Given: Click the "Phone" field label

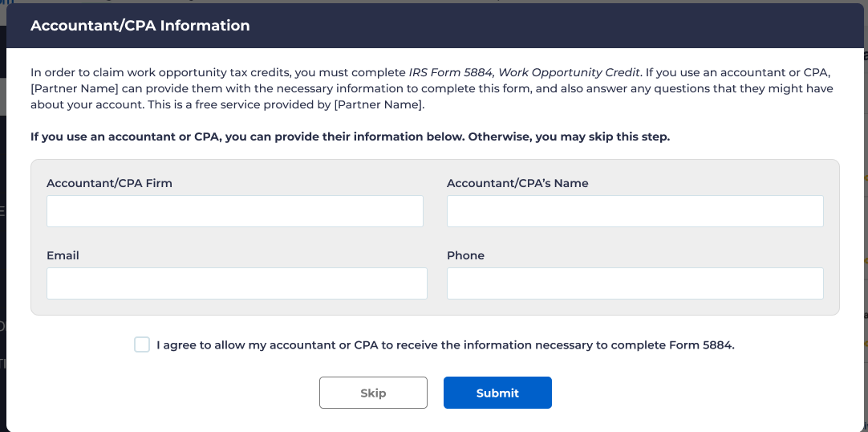Looking at the screenshot, I should [x=465, y=255].
